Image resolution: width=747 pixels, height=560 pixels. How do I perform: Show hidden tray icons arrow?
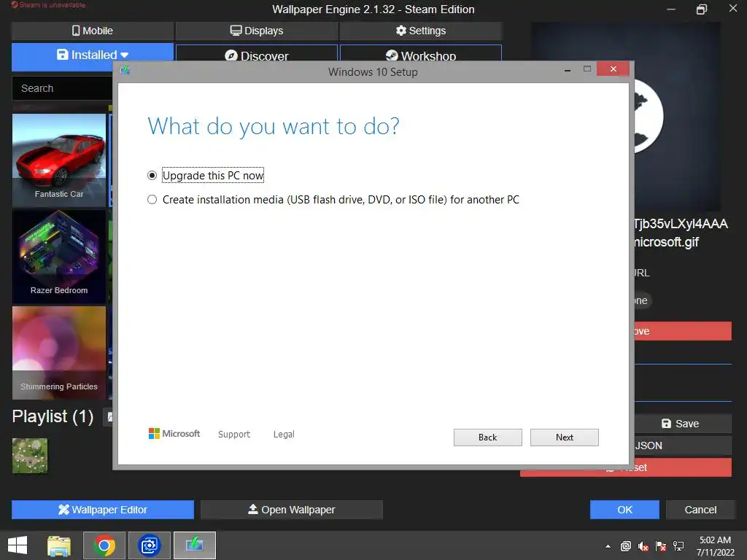608,546
